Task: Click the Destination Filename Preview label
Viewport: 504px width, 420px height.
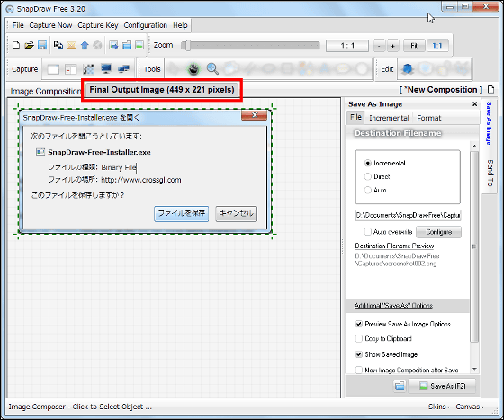Action: [394, 246]
